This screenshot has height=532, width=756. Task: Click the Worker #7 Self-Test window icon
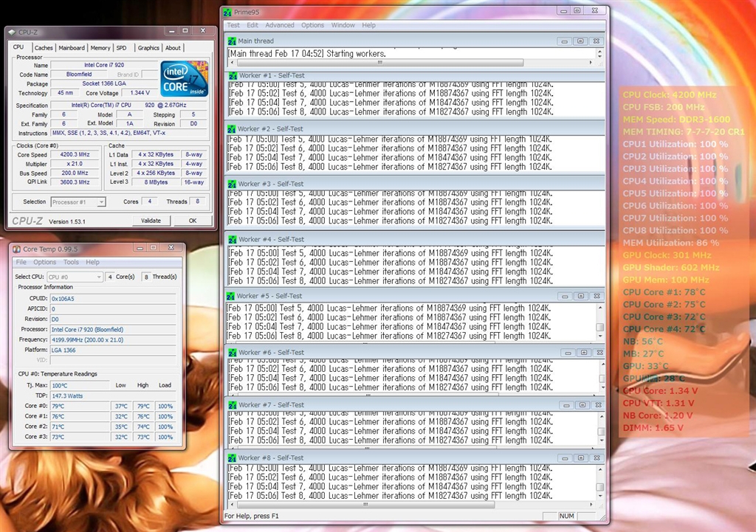pyautogui.click(x=231, y=405)
